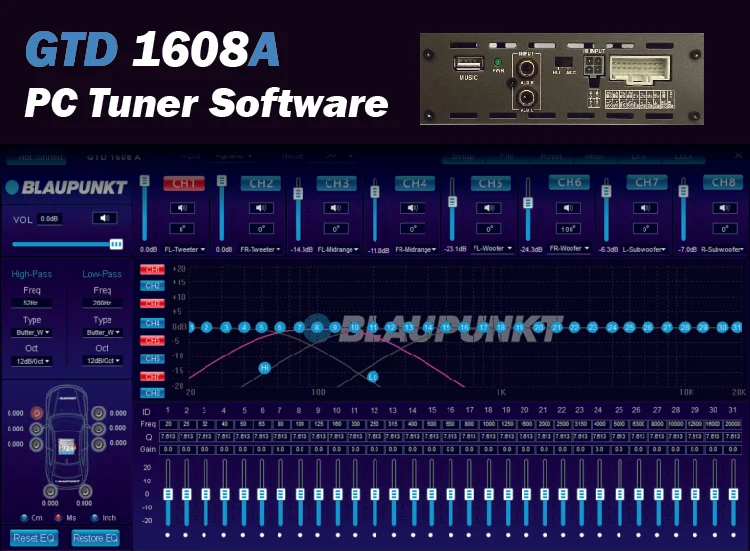Select the red CH1 channel button

[x=184, y=183]
